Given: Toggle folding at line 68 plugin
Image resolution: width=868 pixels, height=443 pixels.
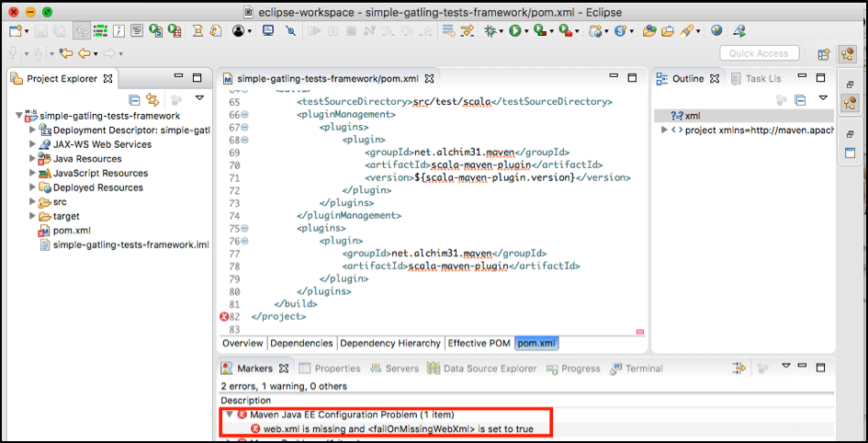Looking at the screenshot, I should (244, 140).
